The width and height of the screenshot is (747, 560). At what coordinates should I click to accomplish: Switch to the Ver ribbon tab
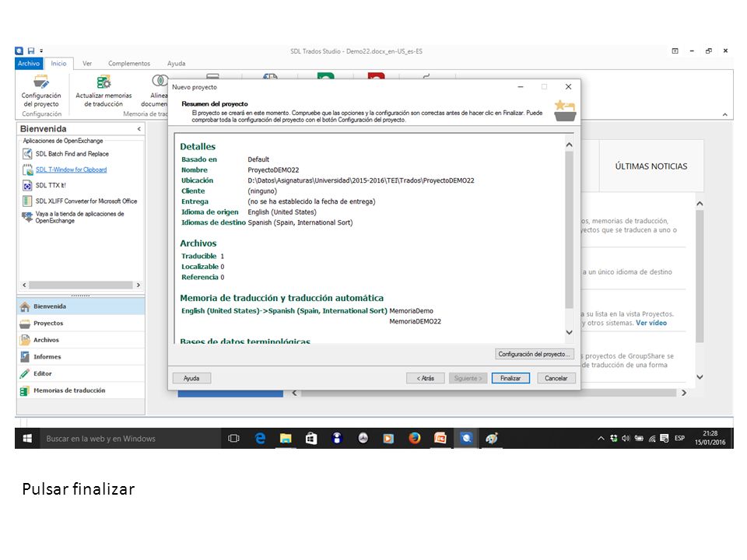(86, 63)
